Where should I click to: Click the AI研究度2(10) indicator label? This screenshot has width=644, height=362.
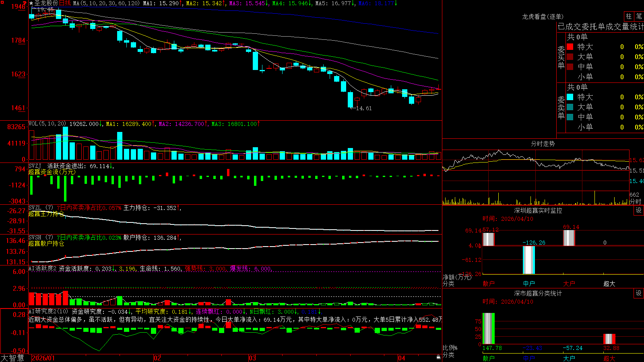(x=49, y=311)
